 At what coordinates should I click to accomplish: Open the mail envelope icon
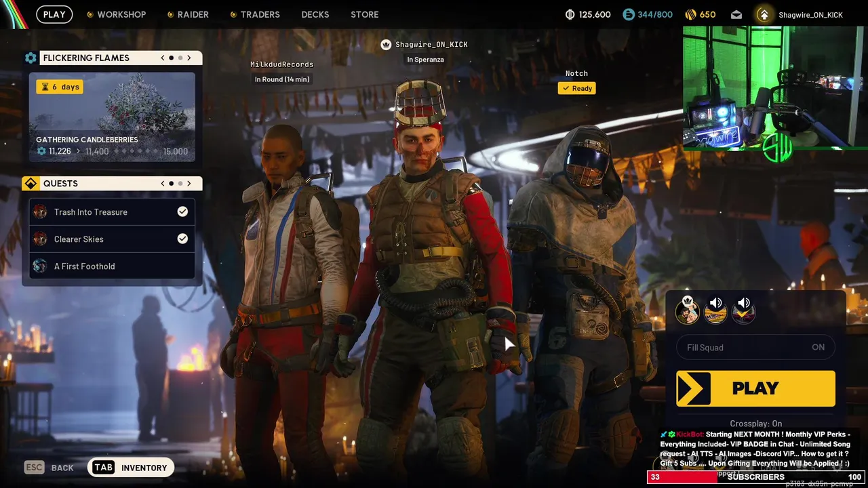coord(736,14)
